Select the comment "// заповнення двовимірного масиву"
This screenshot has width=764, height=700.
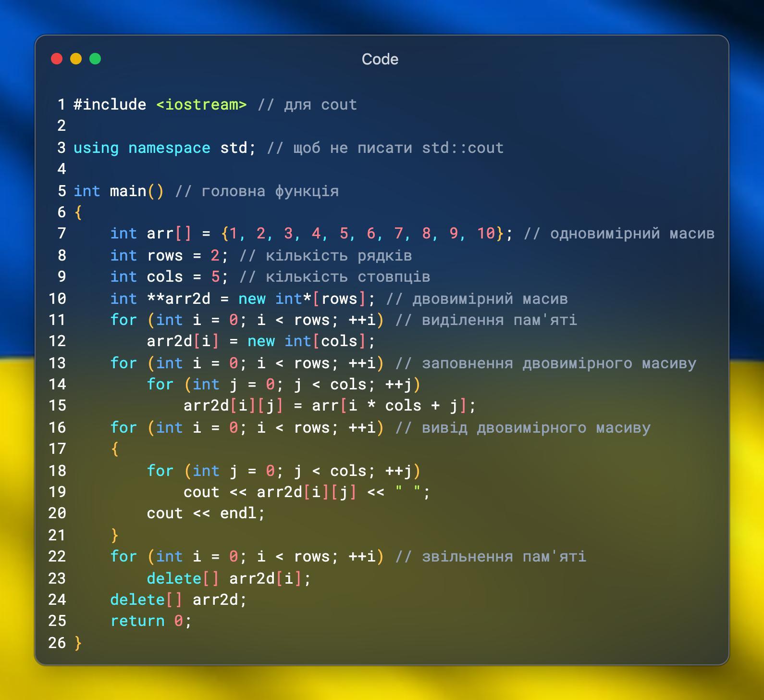545,363
